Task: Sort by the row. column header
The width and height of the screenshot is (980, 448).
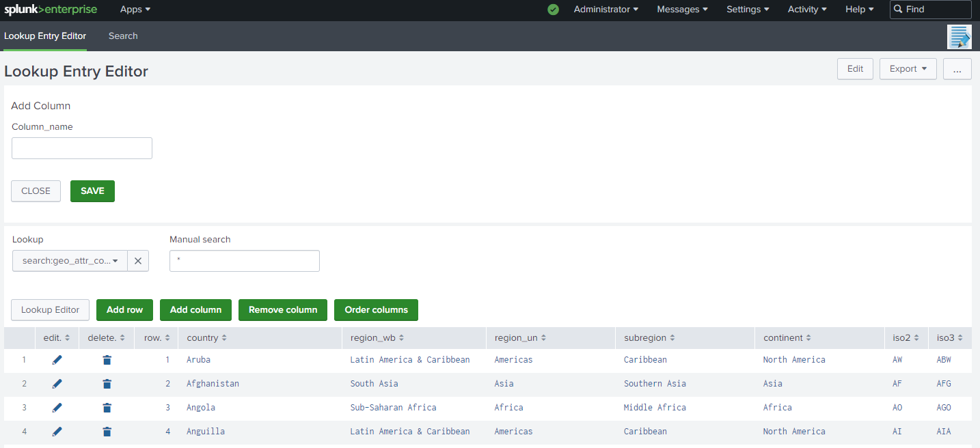Action: pyautogui.click(x=156, y=338)
